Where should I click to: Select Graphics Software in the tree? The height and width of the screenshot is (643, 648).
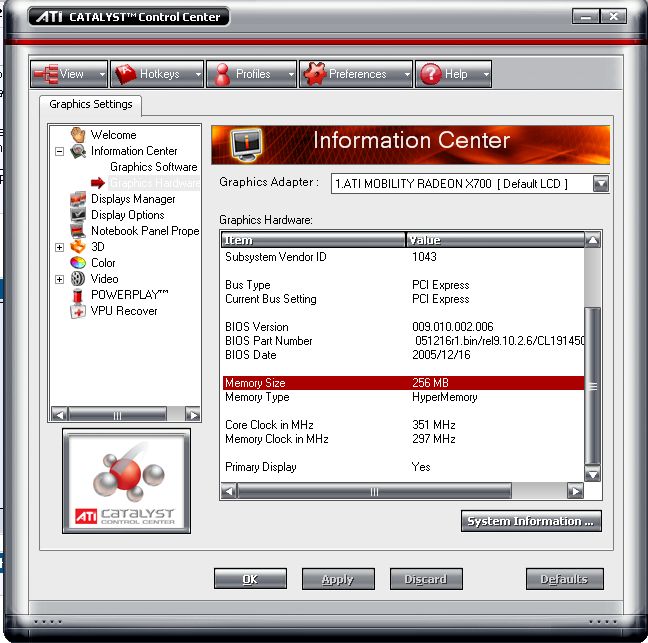point(153,167)
